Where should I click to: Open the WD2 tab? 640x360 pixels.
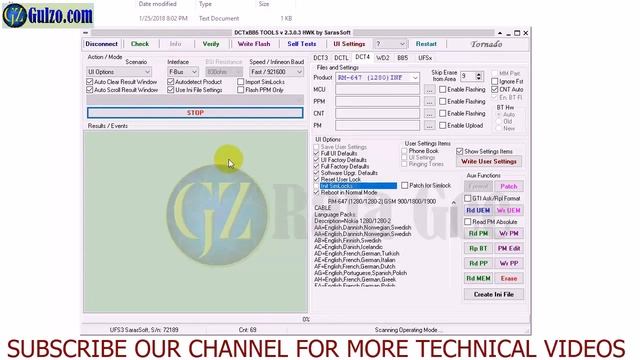coord(382,58)
